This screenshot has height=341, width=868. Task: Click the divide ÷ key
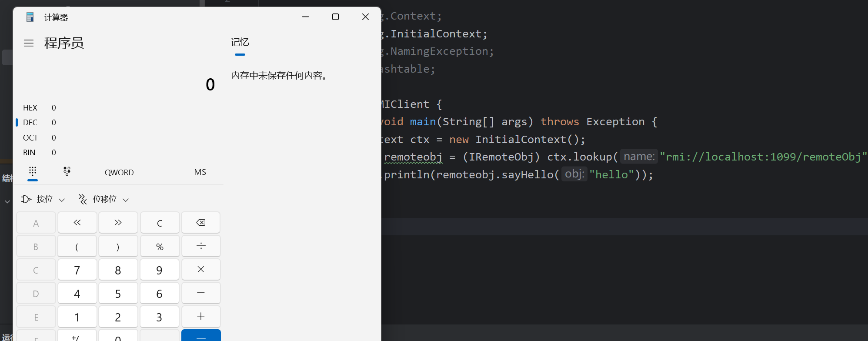[x=201, y=246]
